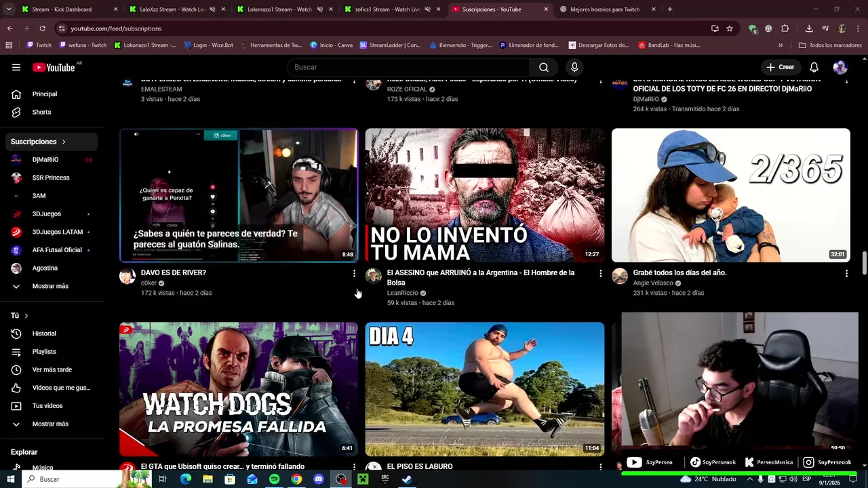Open Twitch bookmark in bookmarks bar
This screenshot has height=488, width=868.
point(39,45)
